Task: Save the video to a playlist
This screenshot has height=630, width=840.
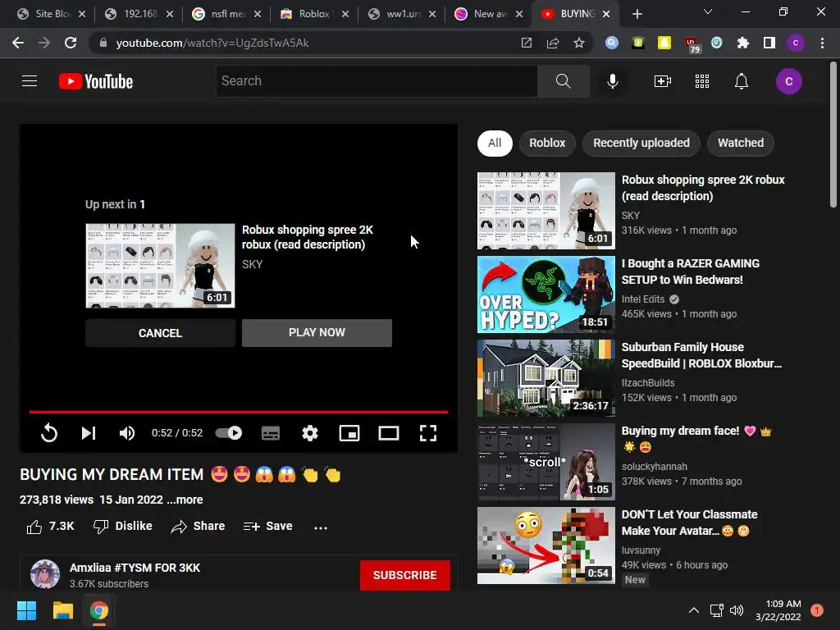Action: tap(267, 527)
